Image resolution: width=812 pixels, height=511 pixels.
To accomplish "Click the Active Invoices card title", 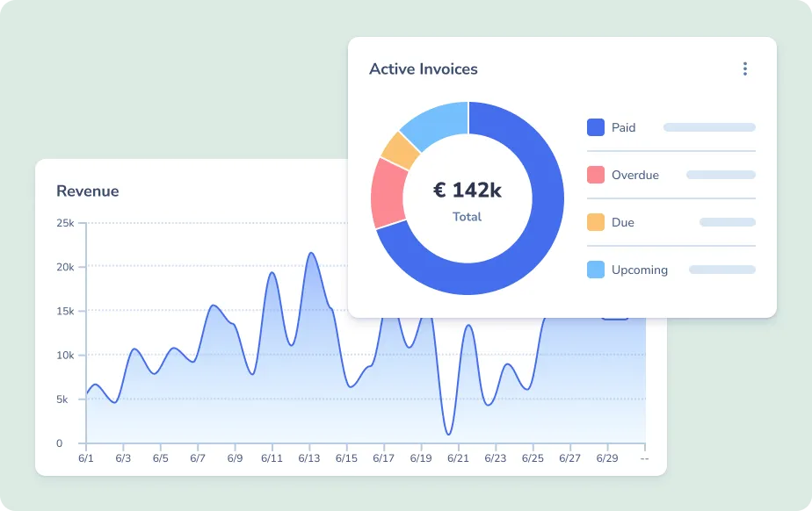I will point(424,69).
